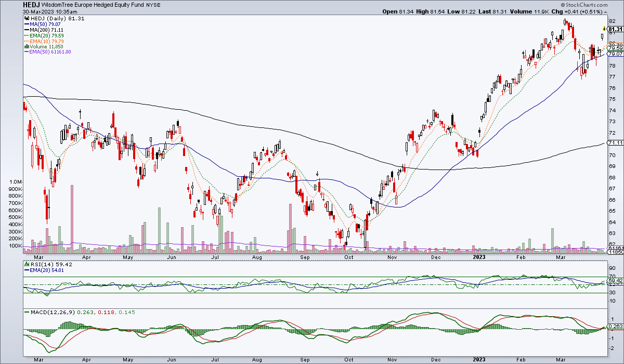Viewport: 624px width, 364px height.
Task: Click the 79.59 green price tag
Action: 615,48
